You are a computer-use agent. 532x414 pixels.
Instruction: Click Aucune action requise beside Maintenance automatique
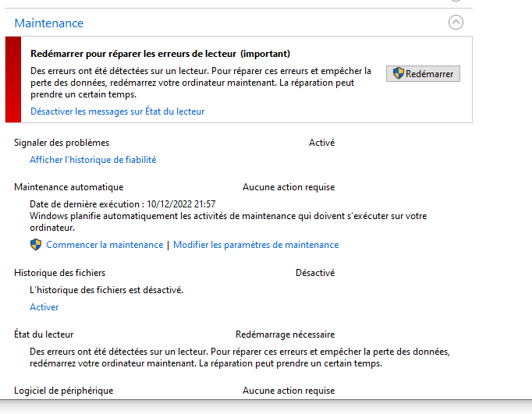click(x=289, y=187)
